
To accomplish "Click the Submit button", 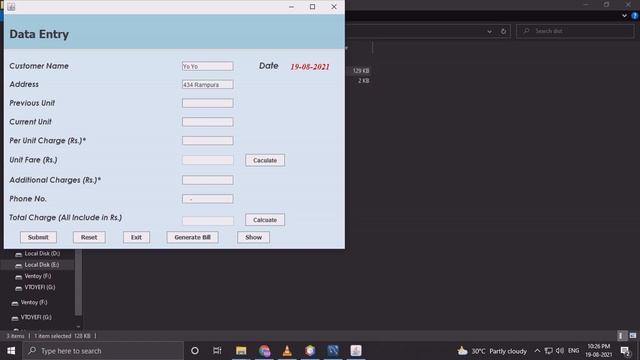I will (x=38, y=237).
